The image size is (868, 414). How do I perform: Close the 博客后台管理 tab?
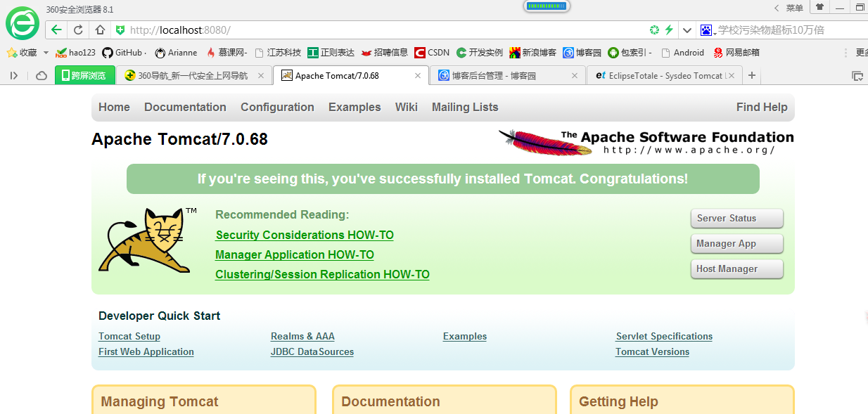[x=575, y=75]
